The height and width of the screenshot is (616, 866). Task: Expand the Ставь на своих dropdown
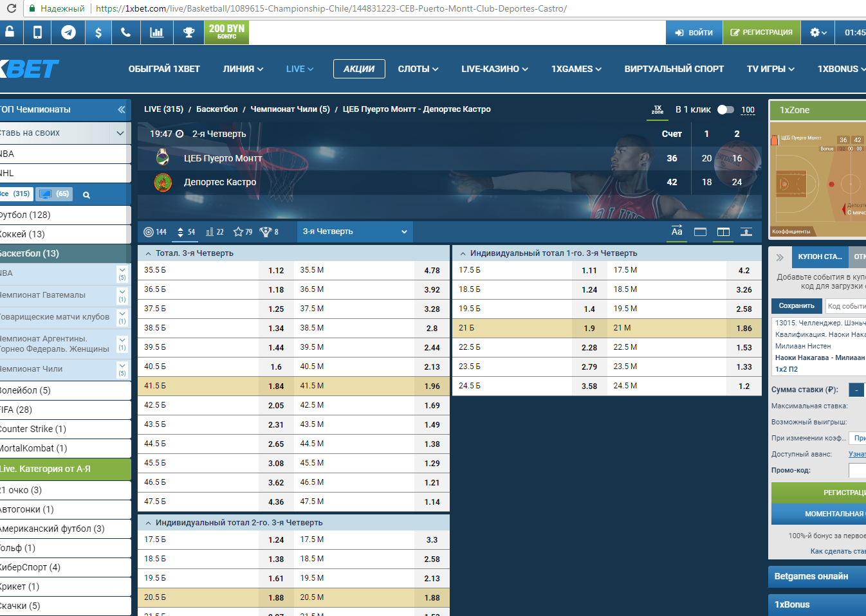point(120,133)
